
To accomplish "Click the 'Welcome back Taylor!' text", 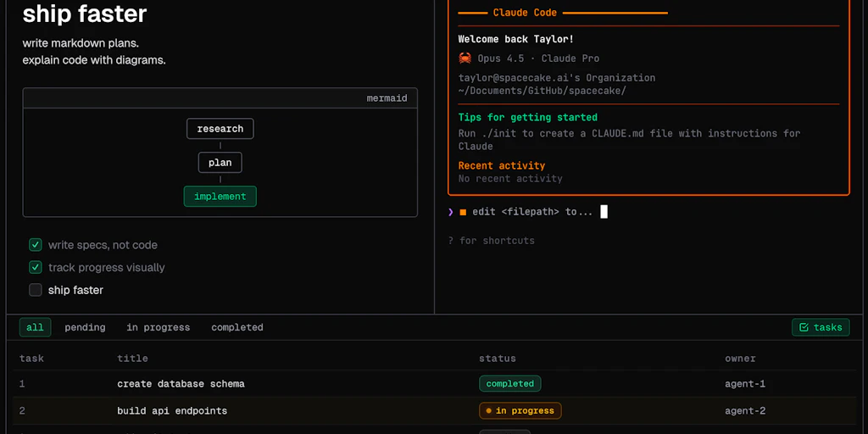I will coord(516,39).
